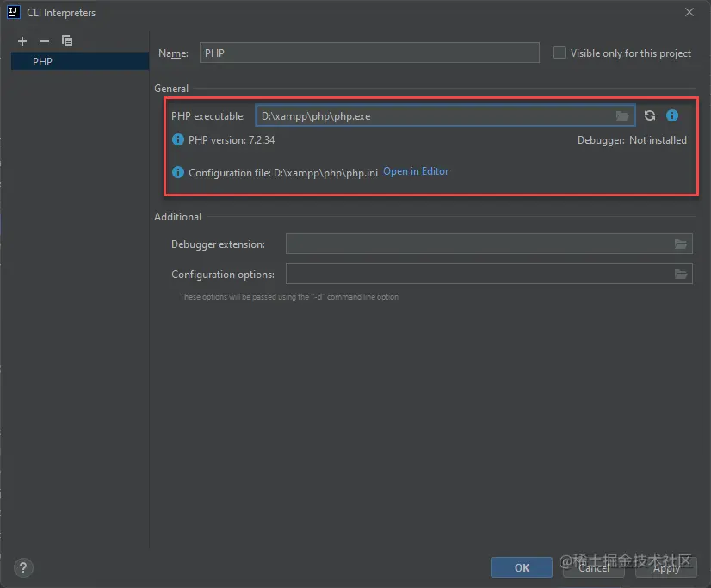Click the info icon beside configuration file
Image resolution: width=711 pixels, height=588 pixels.
[177, 171]
